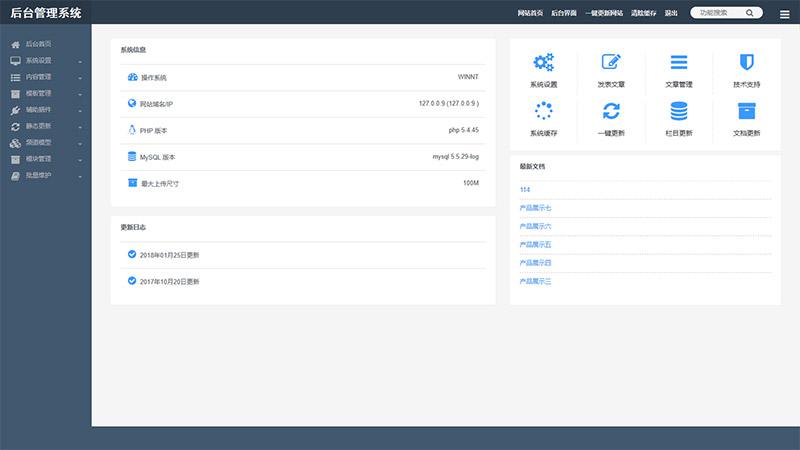This screenshot has height=450, width=800.
Task: Focus the 功能搜索 search field
Action: [x=720, y=13]
